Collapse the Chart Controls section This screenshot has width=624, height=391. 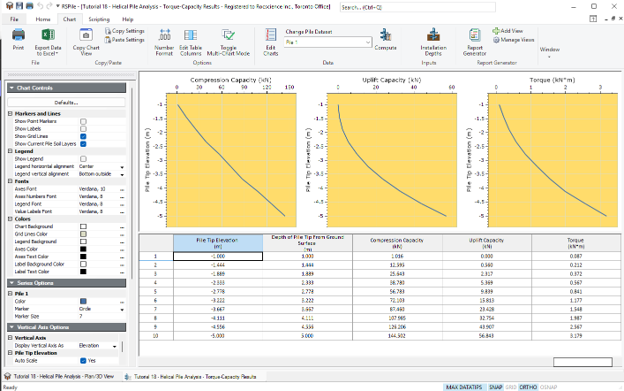pos(12,88)
